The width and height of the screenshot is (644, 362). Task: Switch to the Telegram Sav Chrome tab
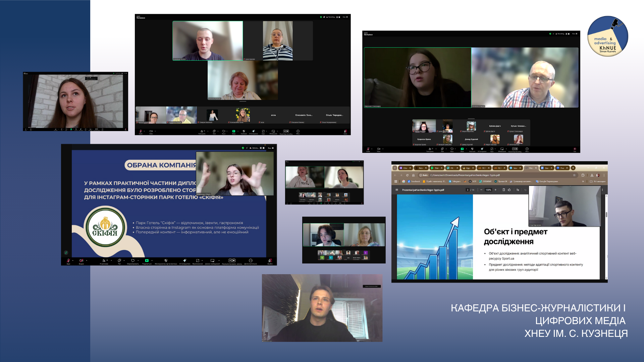point(516,168)
